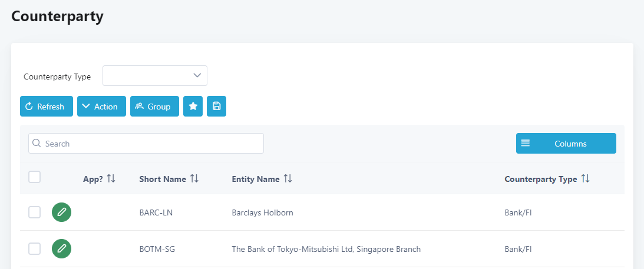Image resolution: width=644 pixels, height=269 pixels.
Task: Sort by the App? column arrows
Action: click(111, 179)
